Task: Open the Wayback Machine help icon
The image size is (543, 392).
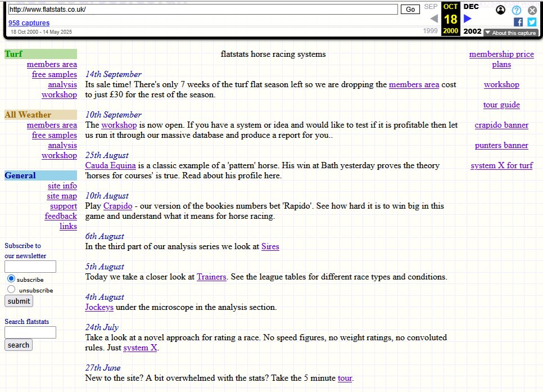Action: click(516, 10)
